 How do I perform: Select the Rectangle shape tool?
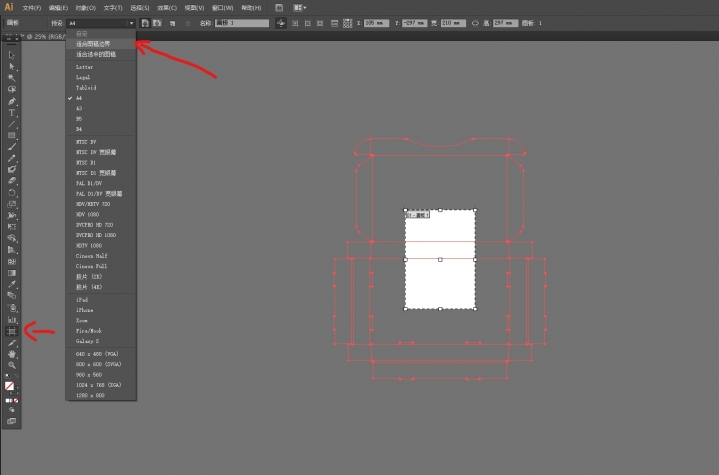11,135
